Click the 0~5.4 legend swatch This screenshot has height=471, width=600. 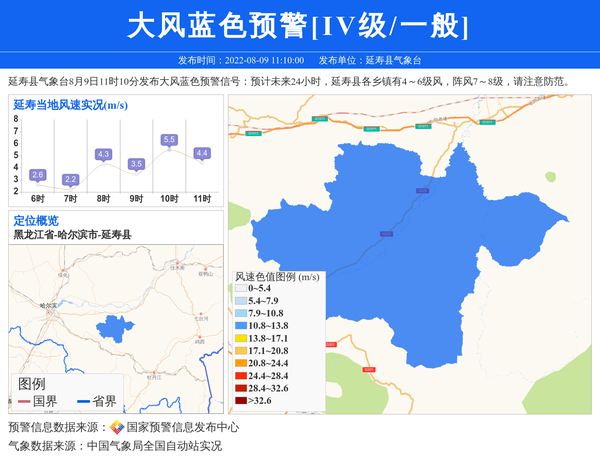pos(240,288)
